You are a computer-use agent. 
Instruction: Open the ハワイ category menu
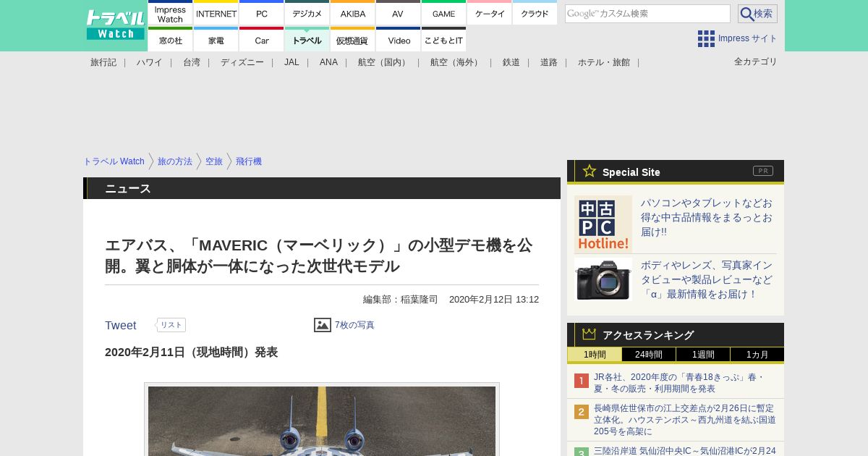pyautogui.click(x=150, y=62)
